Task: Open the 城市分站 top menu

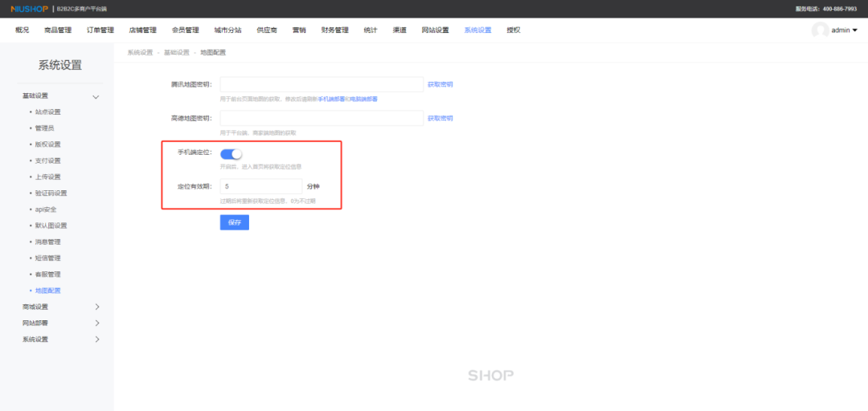Action: pos(228,31)
